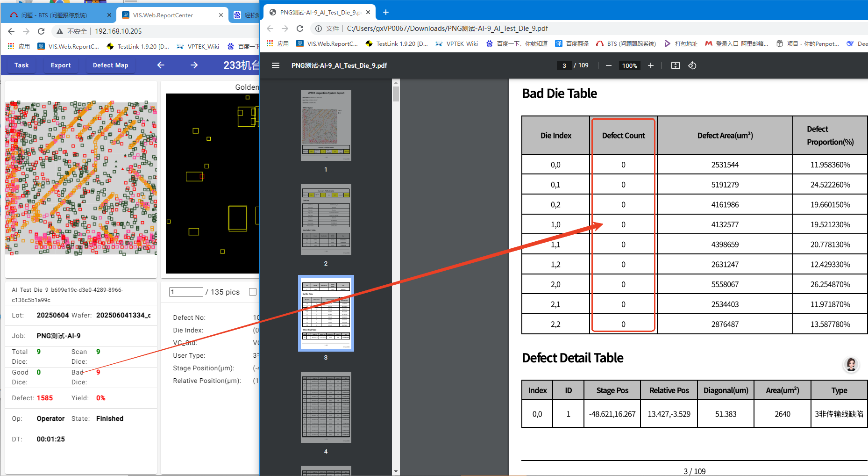
Task: Click the previous arrow in ReportCenter header
Action: pos(161,65)
